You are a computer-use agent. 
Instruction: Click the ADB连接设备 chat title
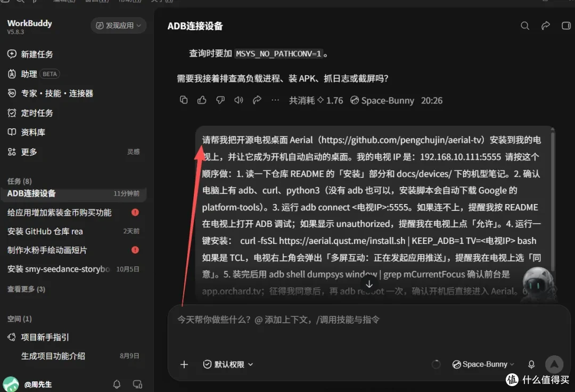click(195, 26)
